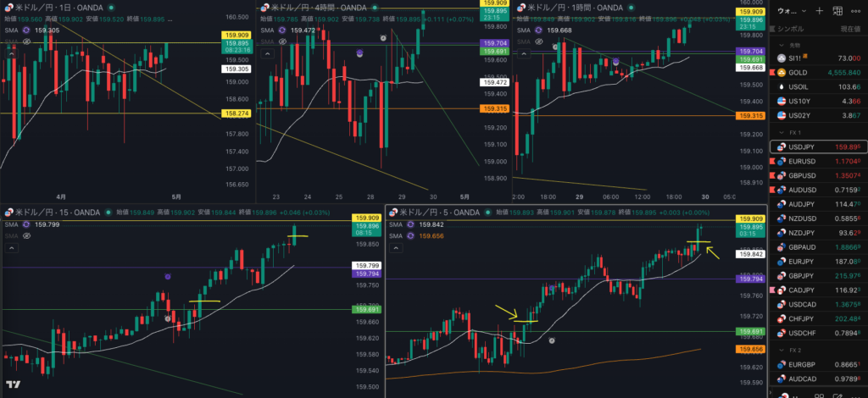Toggle visibility eye of hidden SMA on the daily chart
The height and width of the screenshot is (398, 868).
pos(27,41)
